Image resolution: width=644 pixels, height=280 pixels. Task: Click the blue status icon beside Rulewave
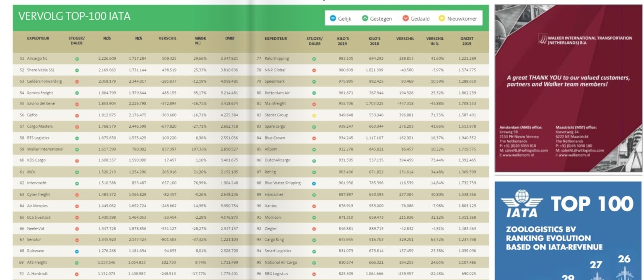(77, 251)
